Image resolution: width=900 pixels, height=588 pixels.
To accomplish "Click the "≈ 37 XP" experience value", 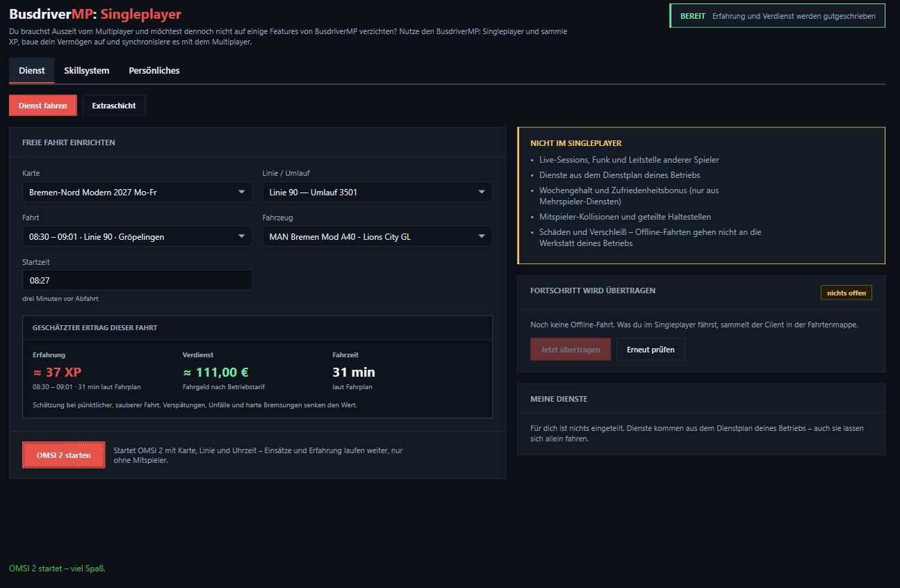I will click(x=57, y=372).
